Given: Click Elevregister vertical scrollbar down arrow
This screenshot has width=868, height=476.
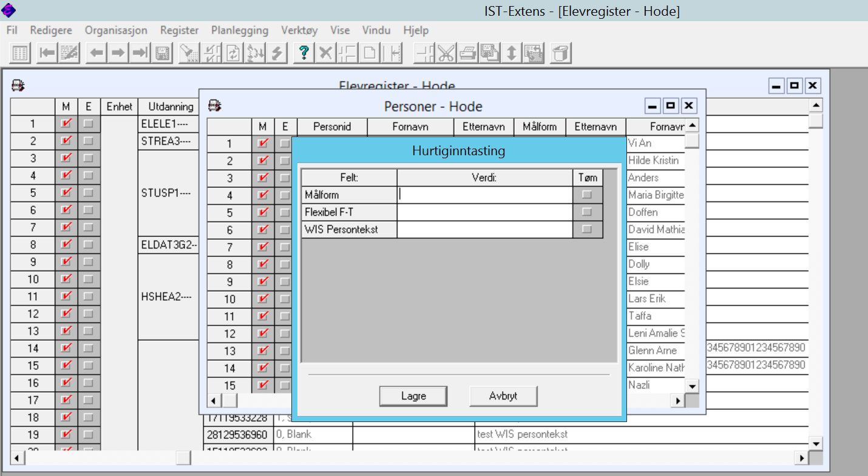Looking at the screenshot, I should click(x=816, y=444).
